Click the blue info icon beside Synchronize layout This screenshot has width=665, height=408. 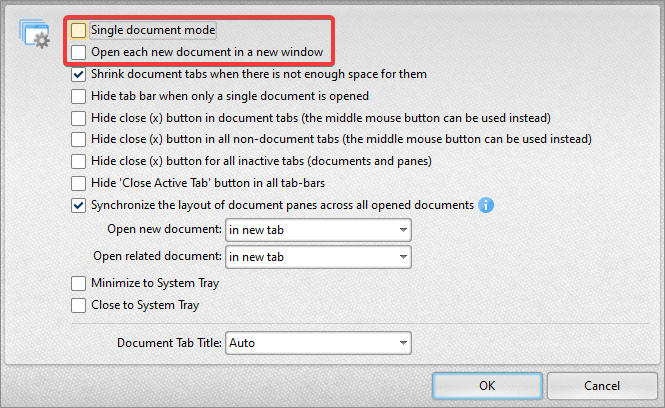(486, 205)
